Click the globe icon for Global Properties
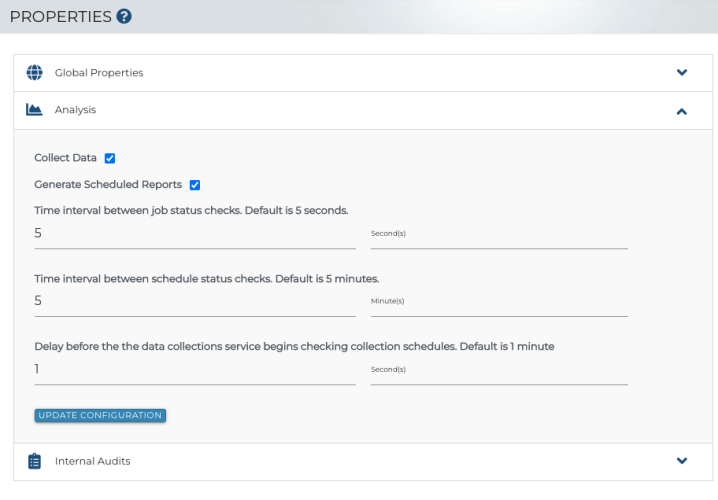 (34, 73)
